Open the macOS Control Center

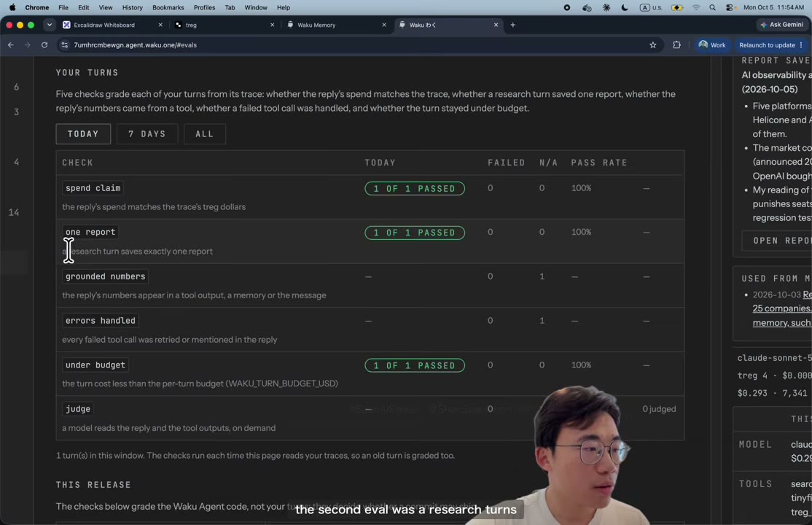(730, 8)
